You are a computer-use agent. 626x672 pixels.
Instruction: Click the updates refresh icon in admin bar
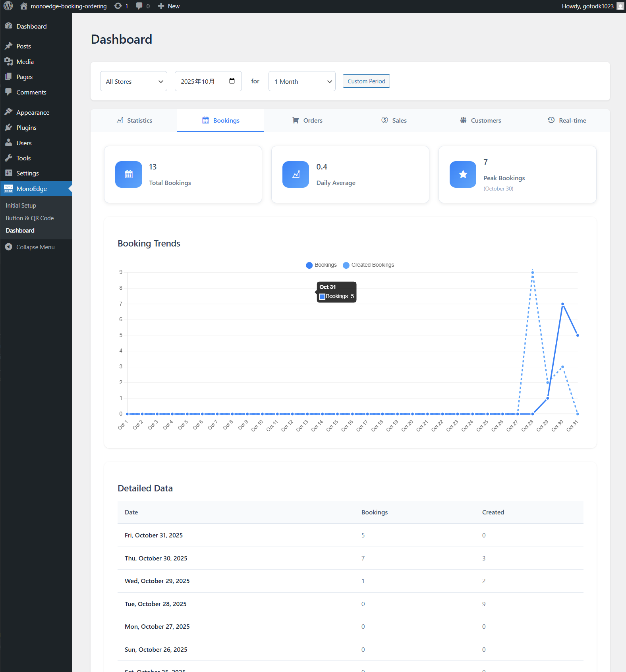tap(118, 6)
